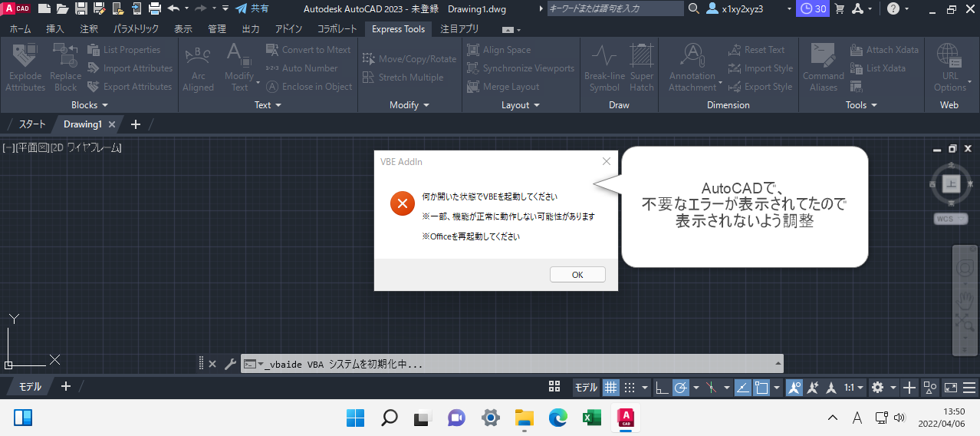
Task: Open the 1:1 annotation scale dropdown
Action: point(853,388)
